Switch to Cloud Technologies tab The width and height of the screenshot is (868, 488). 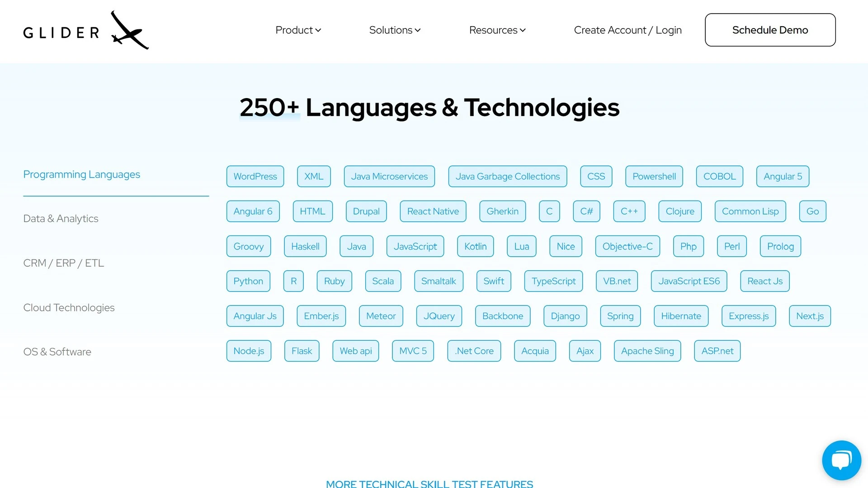pos(69,308)
